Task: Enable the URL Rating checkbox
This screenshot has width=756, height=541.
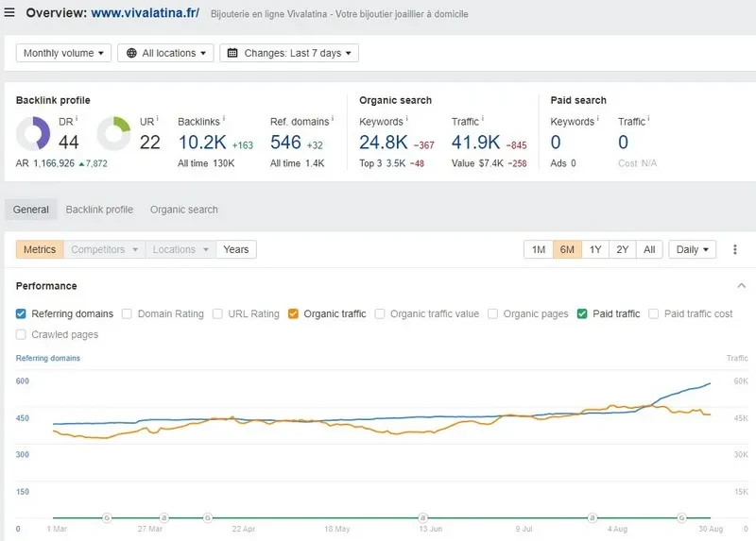Action: pyautogui.click(x=217, y=314)
